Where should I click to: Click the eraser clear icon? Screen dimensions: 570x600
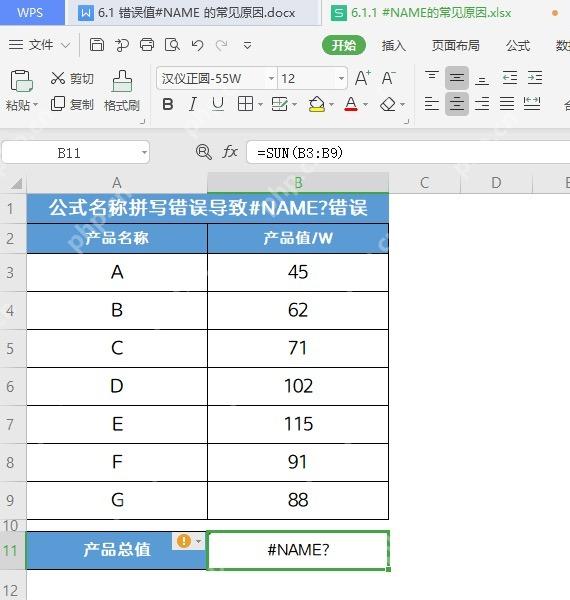(388, 104)
